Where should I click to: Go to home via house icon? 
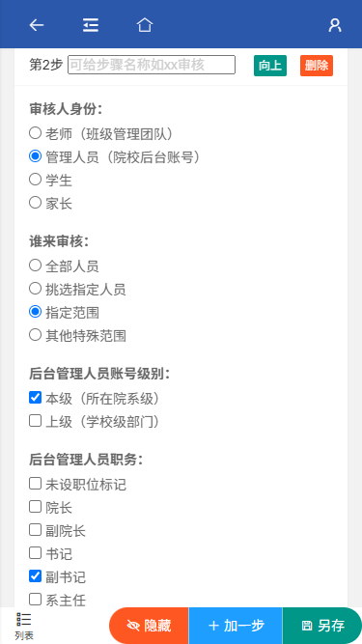(x=145, y=25)
